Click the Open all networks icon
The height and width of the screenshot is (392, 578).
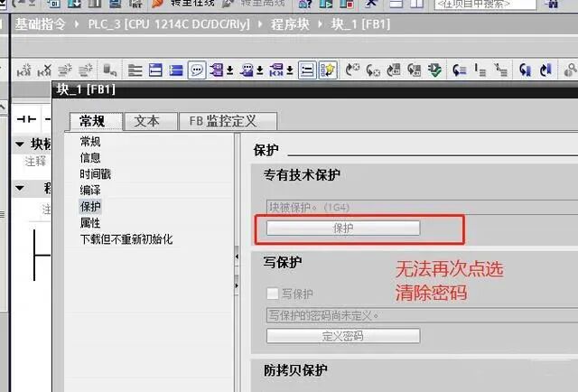click(155, 70)
